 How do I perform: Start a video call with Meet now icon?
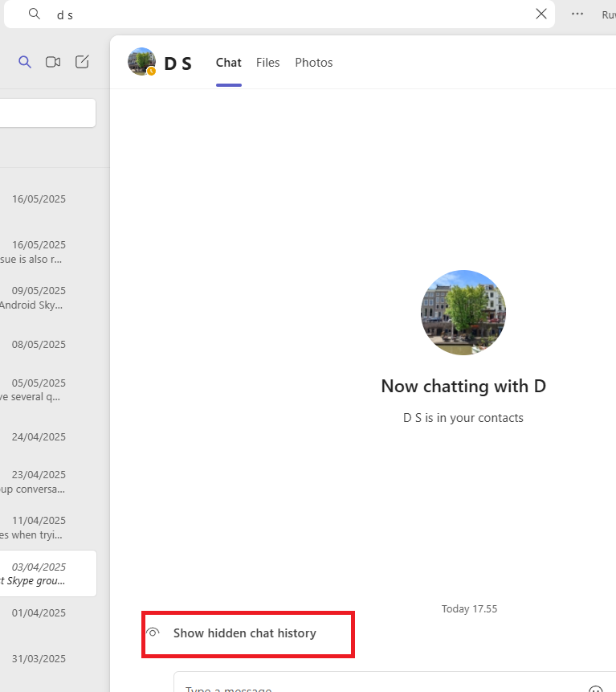tap(53, 62)
